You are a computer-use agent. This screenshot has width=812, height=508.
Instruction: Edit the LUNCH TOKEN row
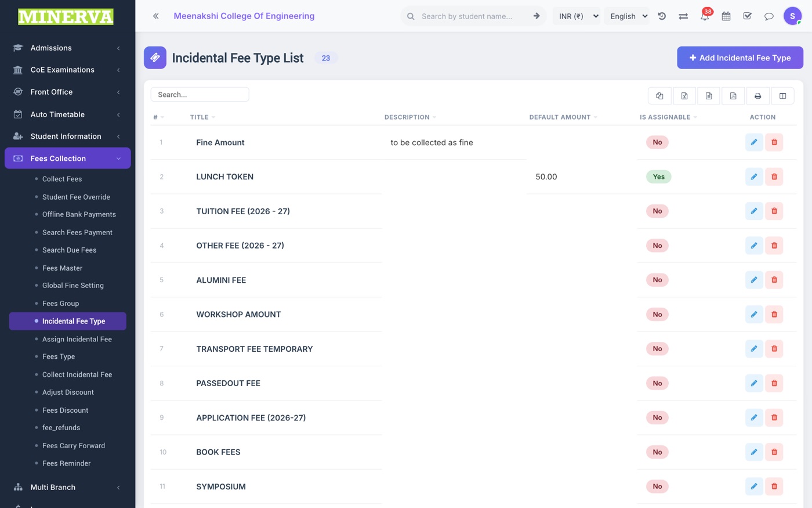coord(754,176)
